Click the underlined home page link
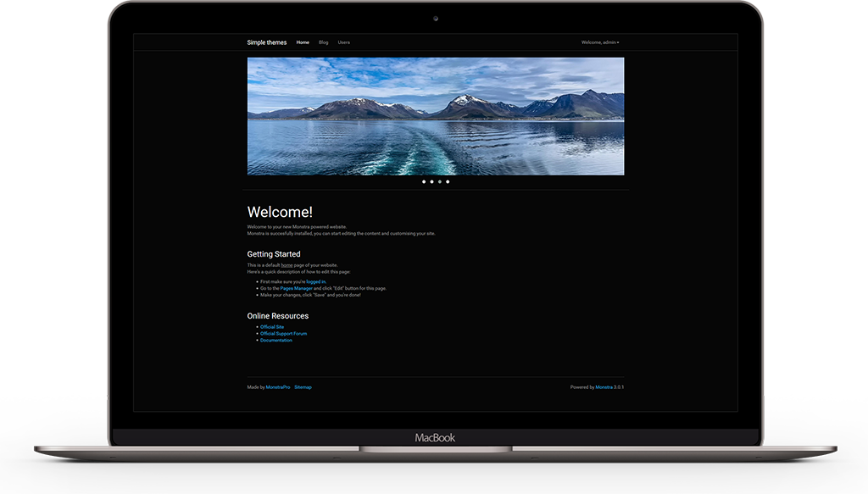Viewport: 868px width, 494px height. 287,264
